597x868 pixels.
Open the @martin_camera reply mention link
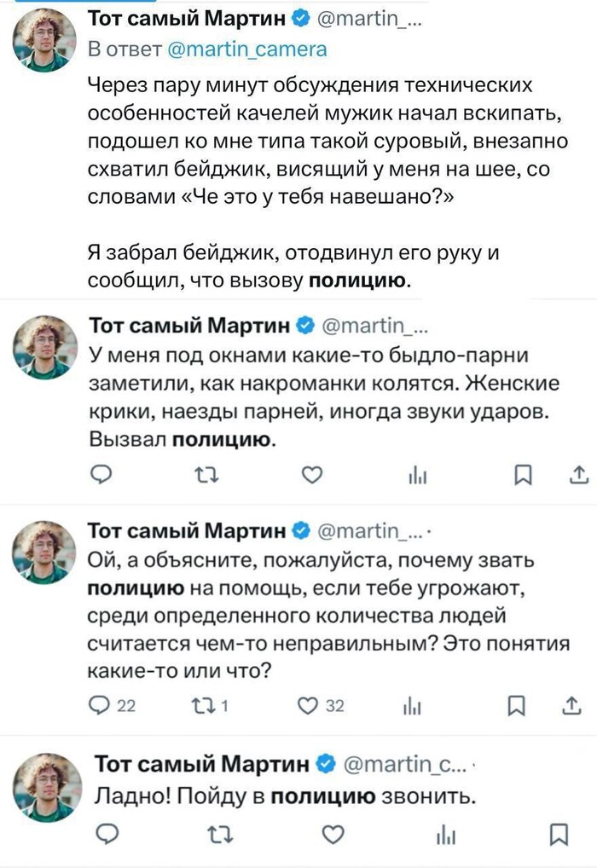(x=244, y=49)
